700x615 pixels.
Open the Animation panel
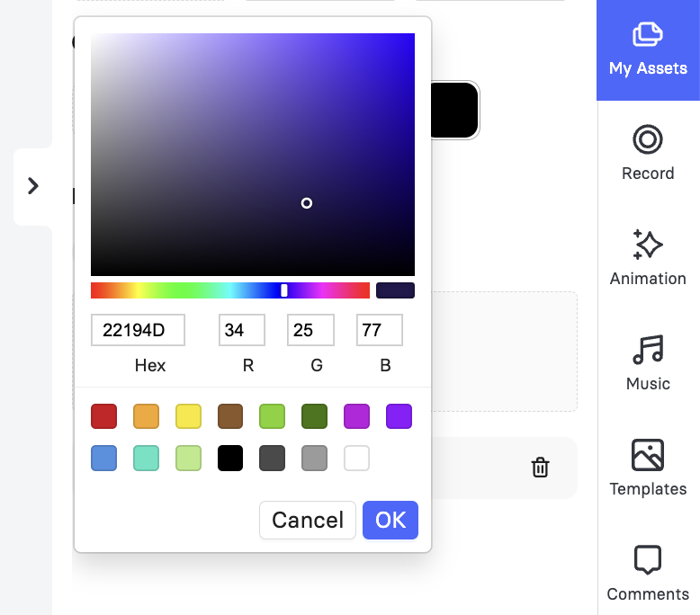pyautogui.click(x=648, y=258)
